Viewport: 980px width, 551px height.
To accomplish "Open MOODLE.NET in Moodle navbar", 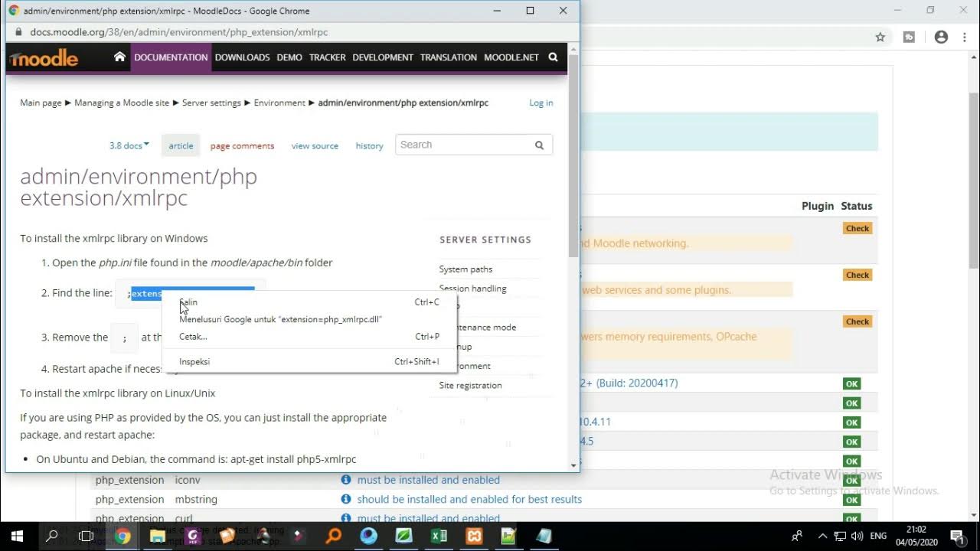I will pos(511,57).
